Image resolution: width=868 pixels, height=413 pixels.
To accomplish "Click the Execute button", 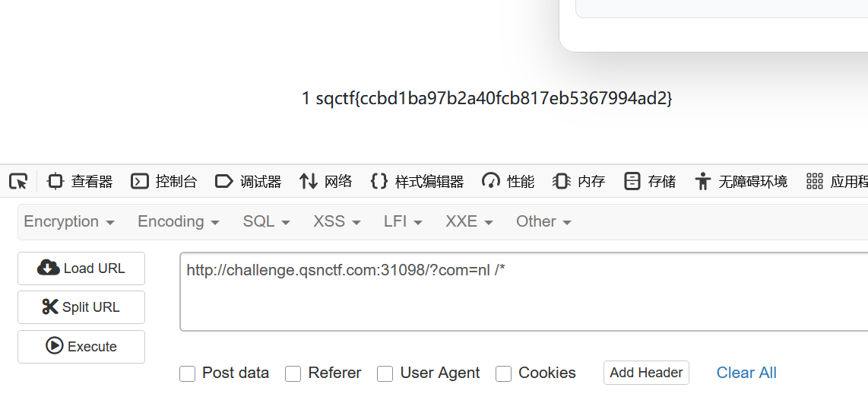I will tap(81, 347).
